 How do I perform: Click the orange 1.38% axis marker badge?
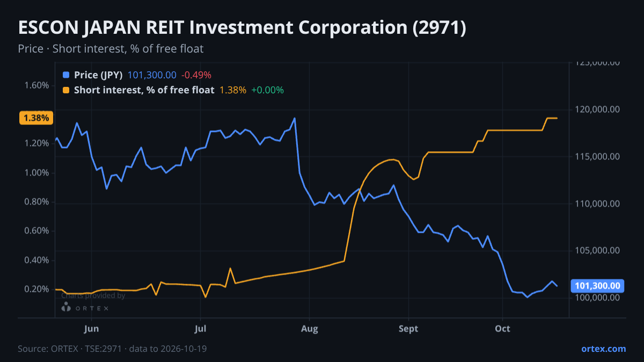coord(36,118)
